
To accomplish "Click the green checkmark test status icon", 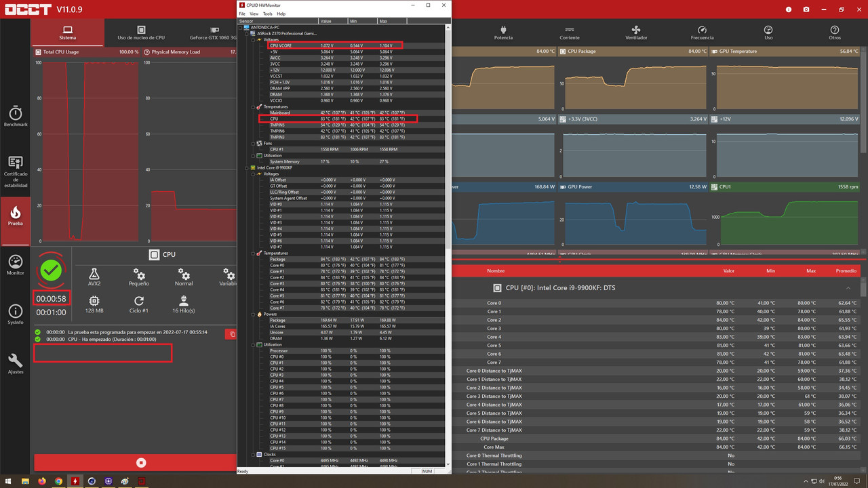I will point(51,270).
